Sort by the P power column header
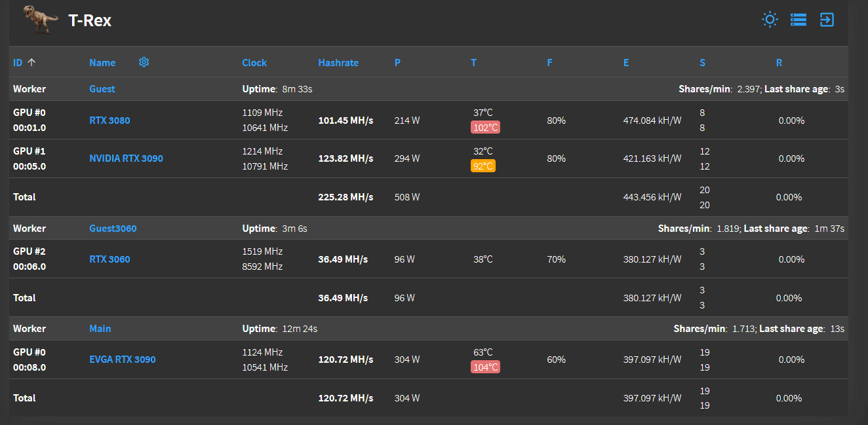This screenshot has height=425, width=868. pos(397,63)
